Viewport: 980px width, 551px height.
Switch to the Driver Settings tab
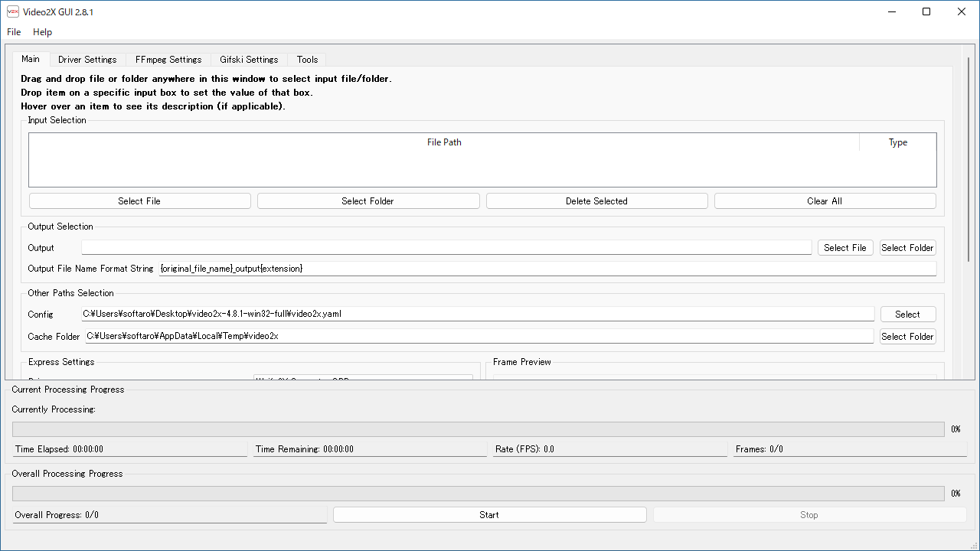(x=87, y=60)
